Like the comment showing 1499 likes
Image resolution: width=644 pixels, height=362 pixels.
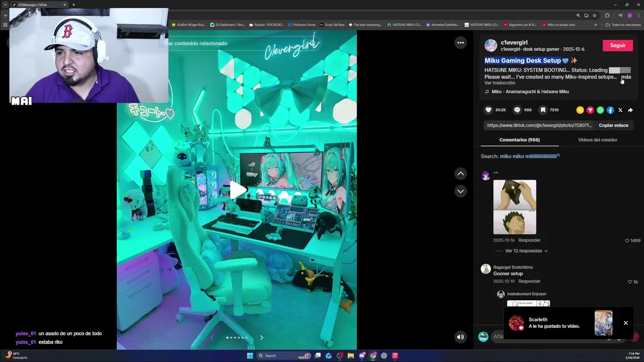(627, 241)
